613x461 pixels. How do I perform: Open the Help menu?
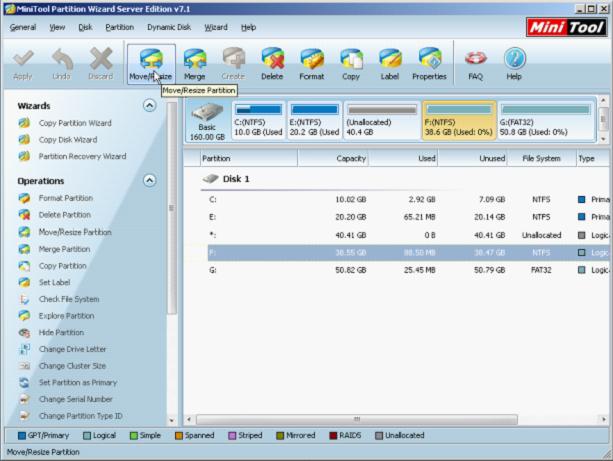click(248, 27)
